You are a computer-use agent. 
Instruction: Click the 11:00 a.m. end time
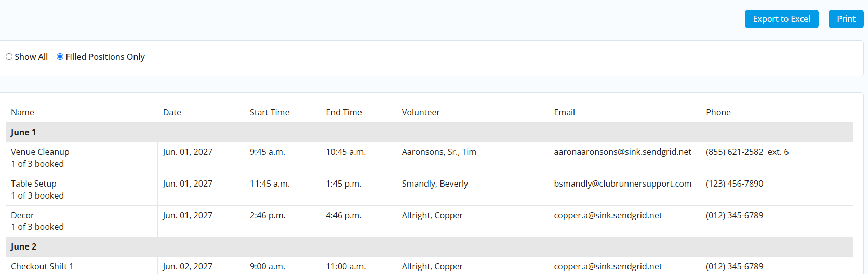click(x=346, y=266)
